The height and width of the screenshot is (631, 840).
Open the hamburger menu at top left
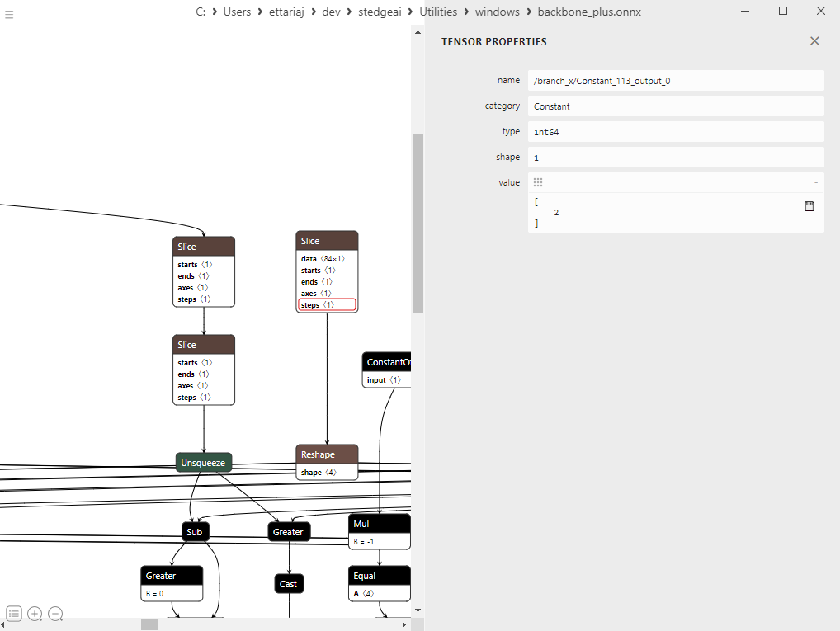click(9, 12)
